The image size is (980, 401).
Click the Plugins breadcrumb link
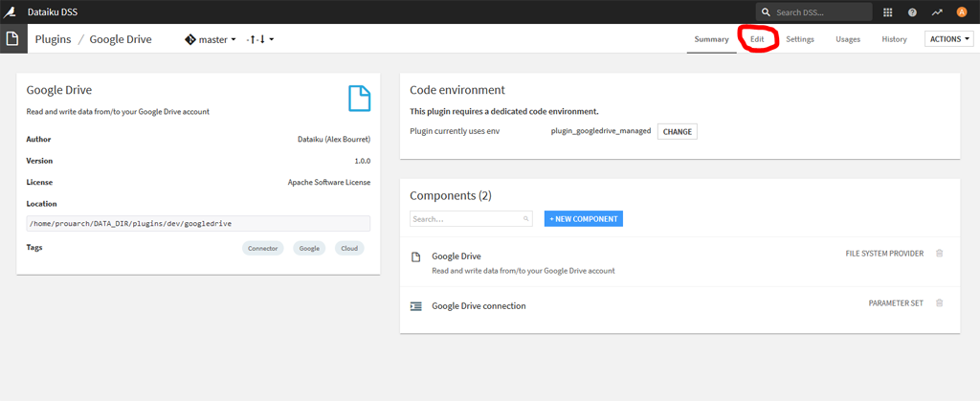(53, 39)
